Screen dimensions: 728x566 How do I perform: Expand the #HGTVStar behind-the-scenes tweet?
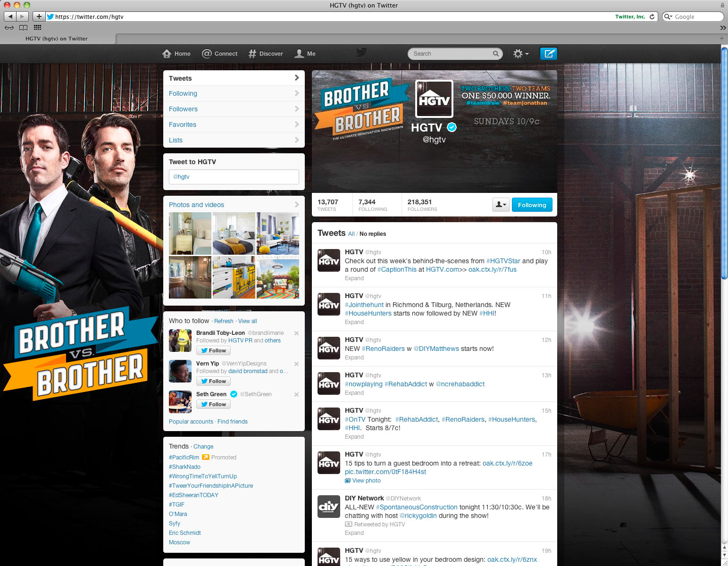(x=354, y=278)
